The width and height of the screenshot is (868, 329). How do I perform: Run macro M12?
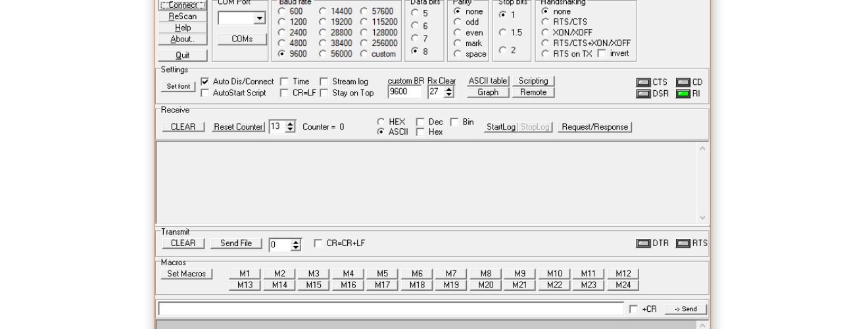[x=623, y=274]
